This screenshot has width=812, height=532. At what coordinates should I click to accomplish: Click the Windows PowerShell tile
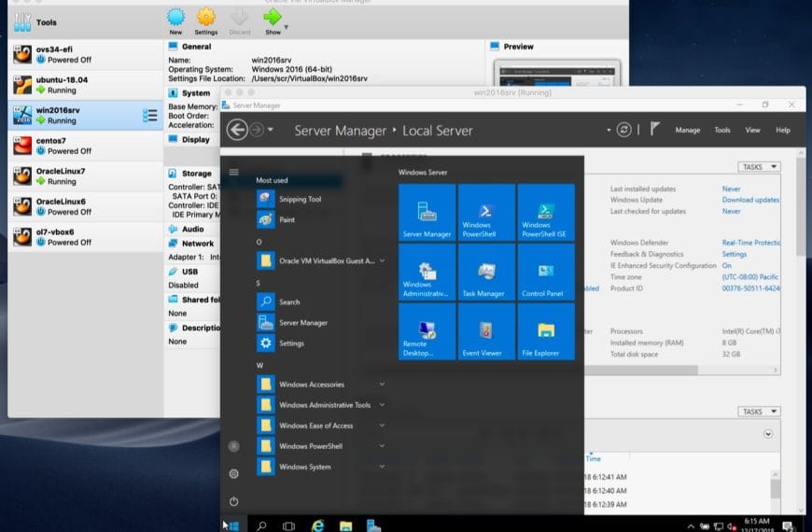[487, 213]
